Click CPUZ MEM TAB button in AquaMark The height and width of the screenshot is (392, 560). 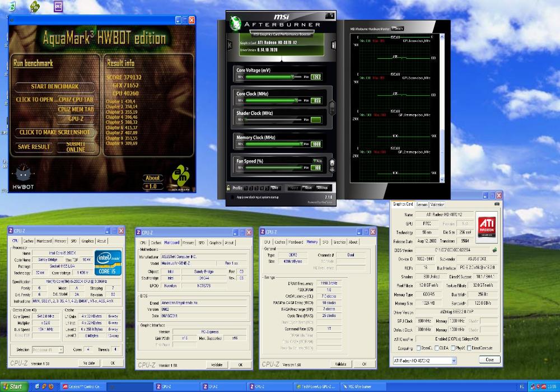[x=76, y=109]
